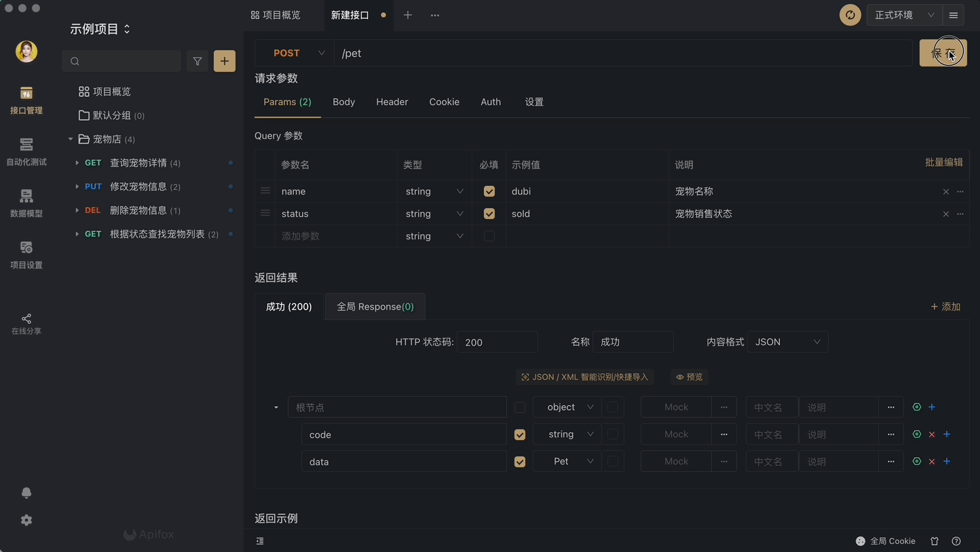Open 项目设置 from the left sidebar

click(26, 254)
